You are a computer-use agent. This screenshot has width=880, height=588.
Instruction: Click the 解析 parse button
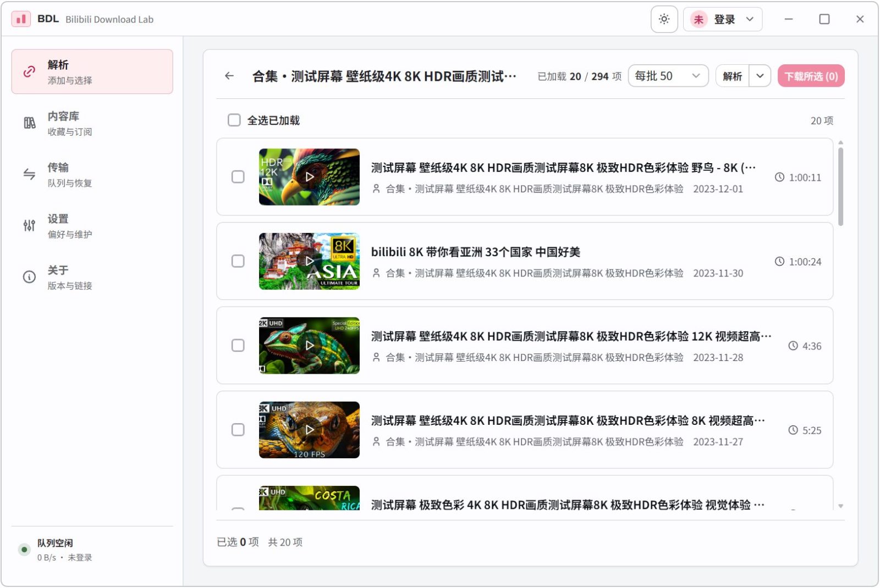point(732,76)
